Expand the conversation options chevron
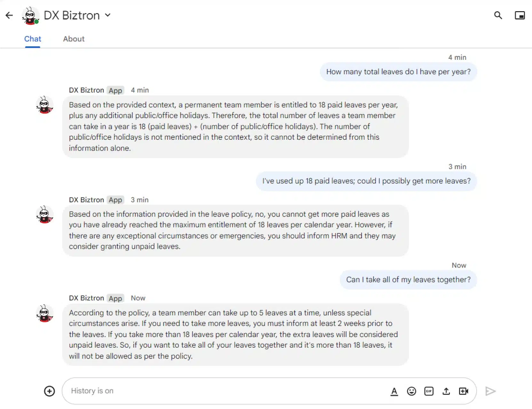532x409 pixels. pyautogui.click(x=108, y=15)
